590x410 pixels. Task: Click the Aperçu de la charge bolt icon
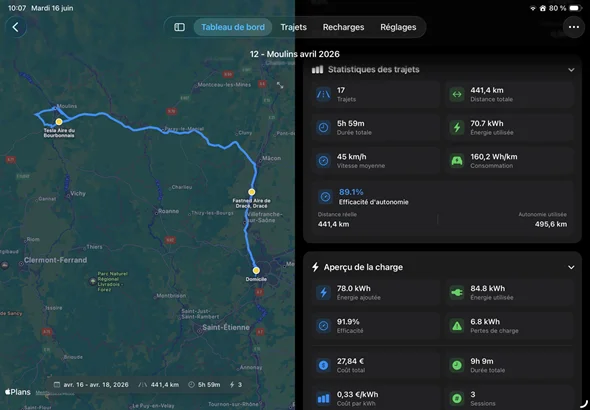(315, 267)
